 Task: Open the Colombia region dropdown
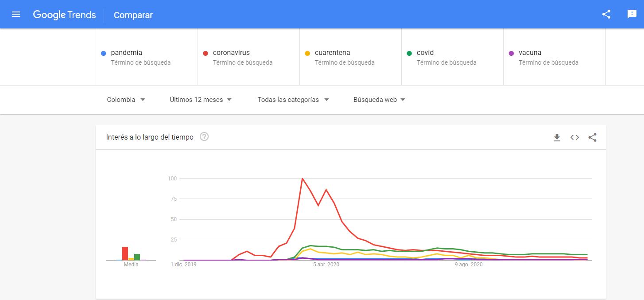(x=125, y=99)
